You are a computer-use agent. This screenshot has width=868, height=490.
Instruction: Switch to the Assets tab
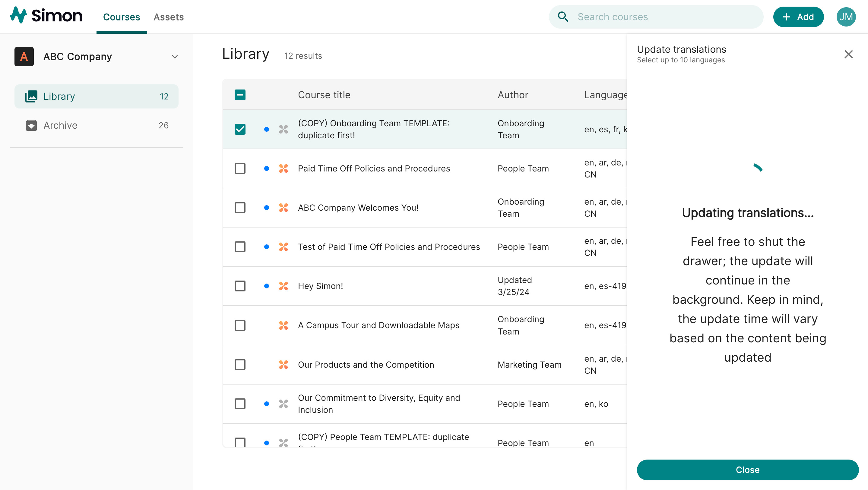169,17
